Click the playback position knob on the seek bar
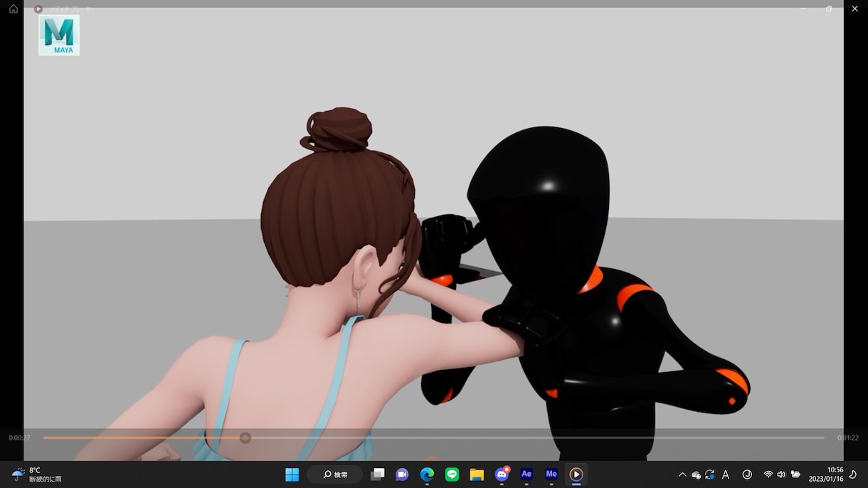This screenshot has width=868, height=488. (x=245, y=438)
